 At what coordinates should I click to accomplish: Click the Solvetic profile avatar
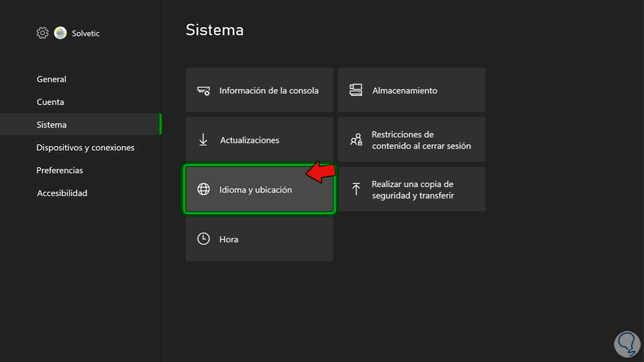[x=61, y=33]
